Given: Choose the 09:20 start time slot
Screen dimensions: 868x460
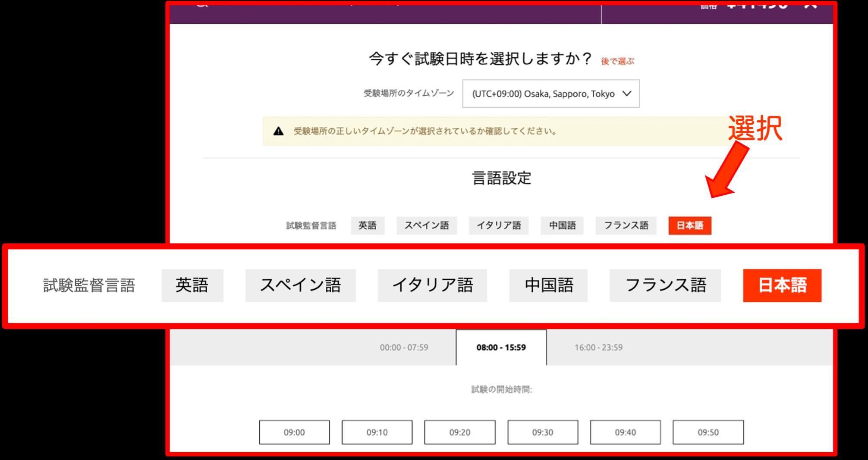Looking at the screenshot, I should [460, 432].
